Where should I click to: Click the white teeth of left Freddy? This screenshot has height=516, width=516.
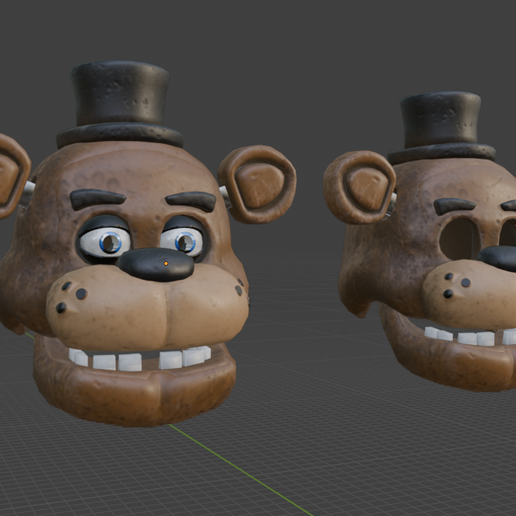tap(139, 359)
